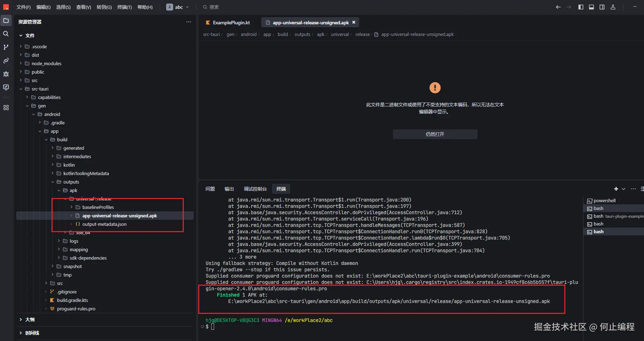Open the account profile icon
This screenshot has width=644, height=341.
pyautogui.click(x=613, y=7)
